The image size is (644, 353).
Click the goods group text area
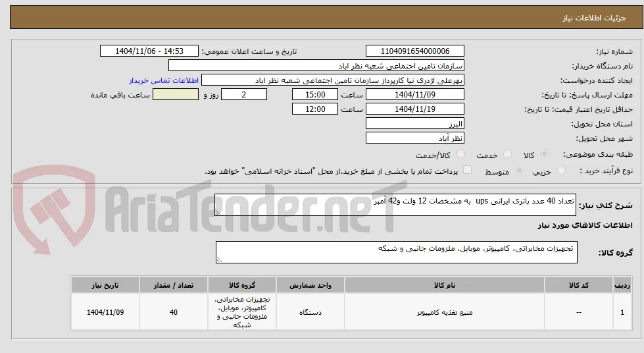point(397,252)
